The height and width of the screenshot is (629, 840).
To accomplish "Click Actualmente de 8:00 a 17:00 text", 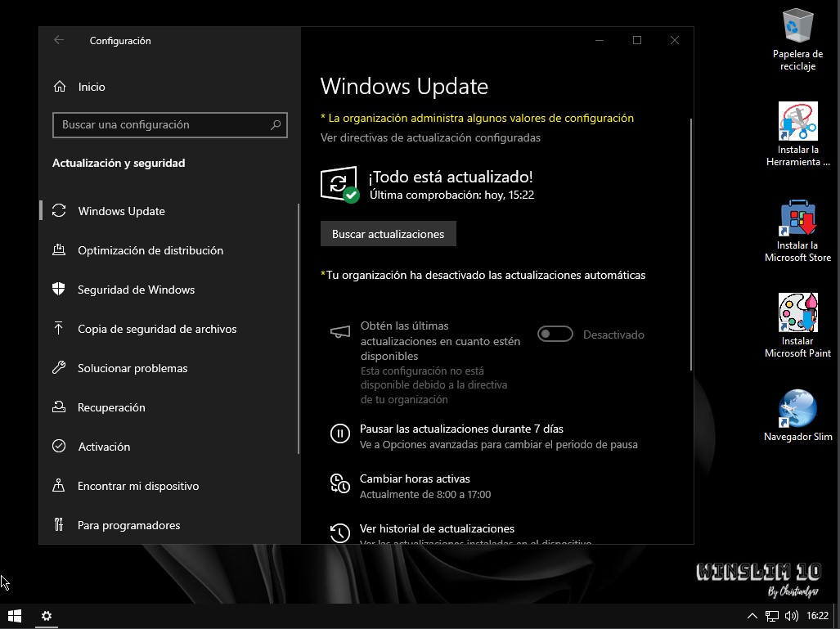I will [425, 495].
